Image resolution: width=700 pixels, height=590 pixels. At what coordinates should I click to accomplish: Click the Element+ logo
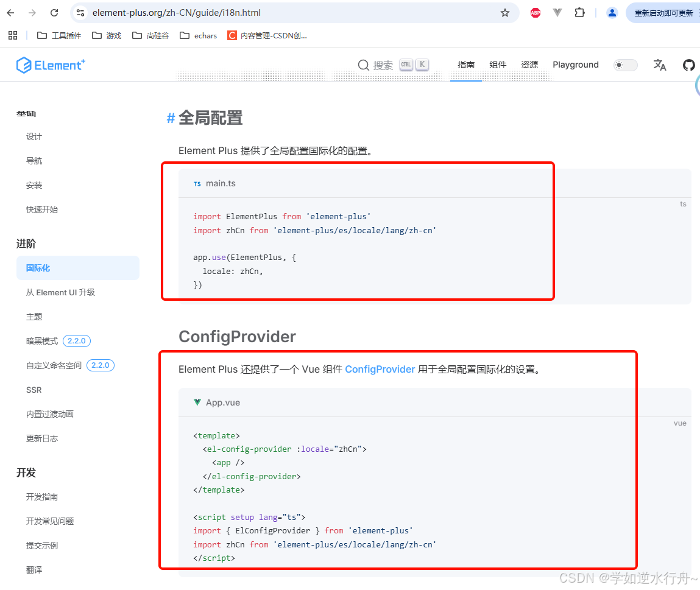(51, 65)
